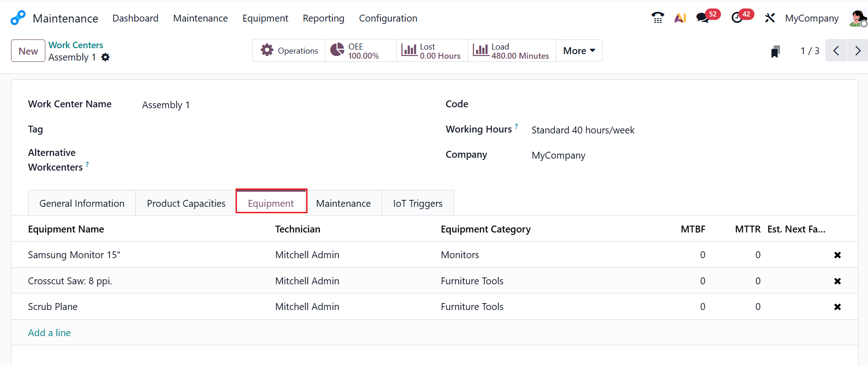Open the Working Hours selection field
868x365 pixels.
click(642, 130)
